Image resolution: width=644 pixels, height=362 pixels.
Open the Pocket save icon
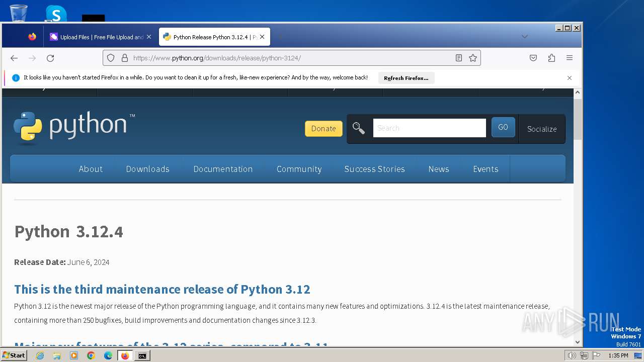coord(533,58)
